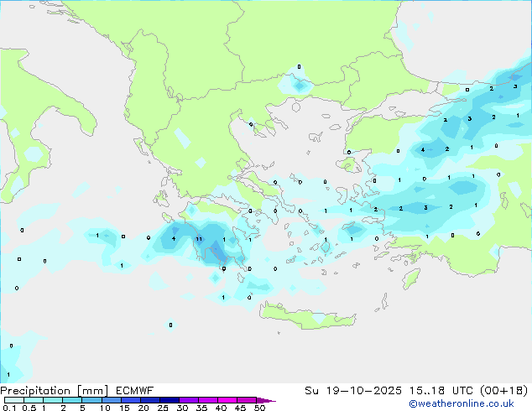
Task: Click the "0.5" legend scale label
Action: (x=29, y=408)
